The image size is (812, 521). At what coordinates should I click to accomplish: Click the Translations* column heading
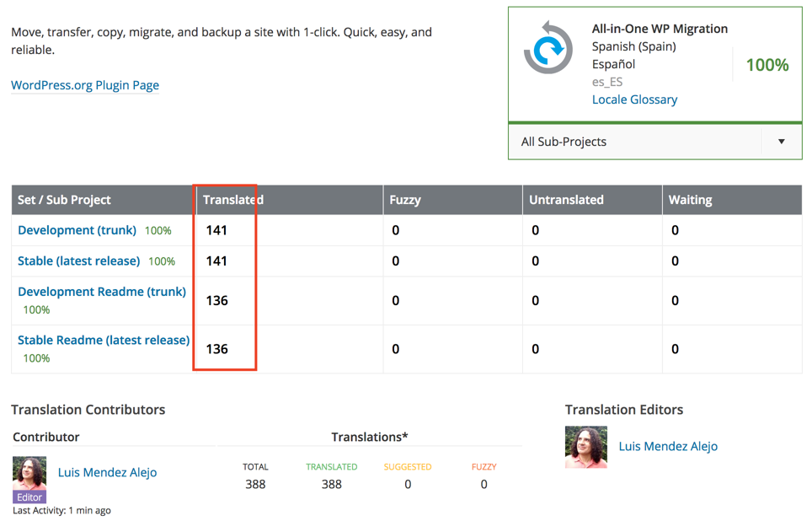tap(370, 437)
